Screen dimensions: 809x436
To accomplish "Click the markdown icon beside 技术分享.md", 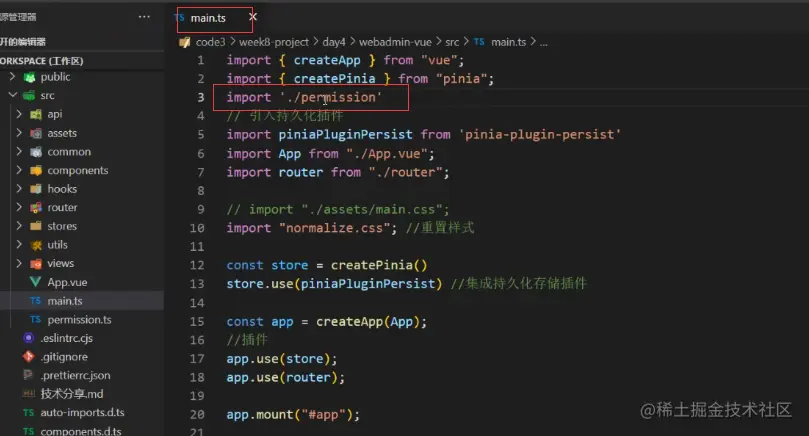I will click(x=28, y=394).
